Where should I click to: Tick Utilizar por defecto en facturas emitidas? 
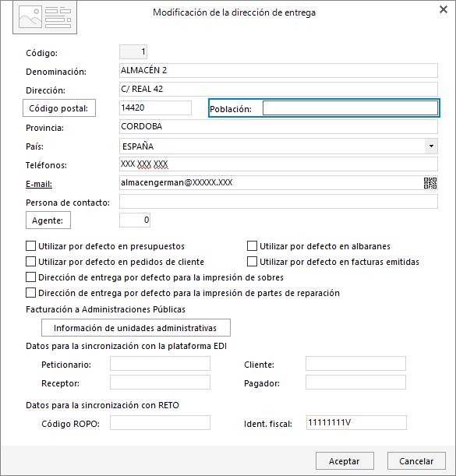pos(252,262)
